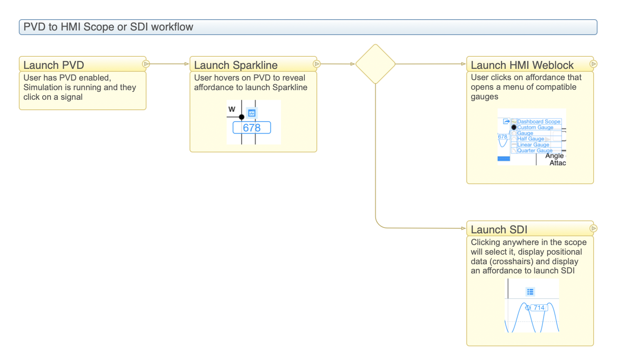Click the blue share arrow icon beside the gauge menu
The image size is (627, 364).
click(506, 121)
